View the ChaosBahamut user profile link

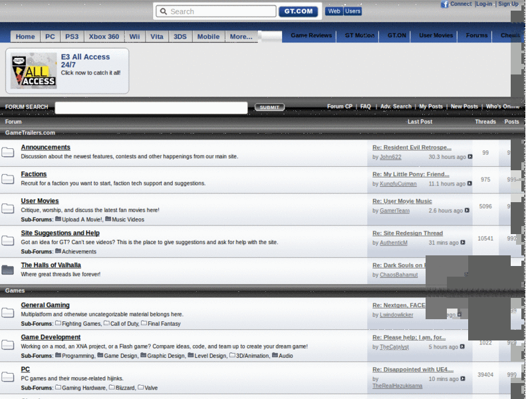click(x=398, y=275)
